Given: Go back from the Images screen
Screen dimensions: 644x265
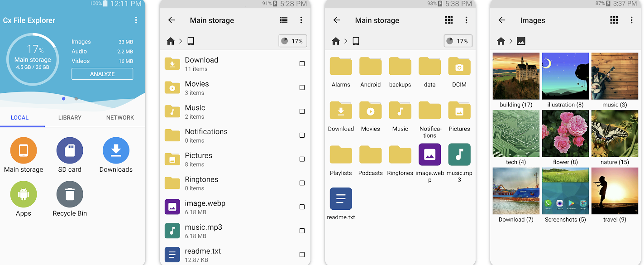Looking at the screenshot, I should [x=501, y=20].
